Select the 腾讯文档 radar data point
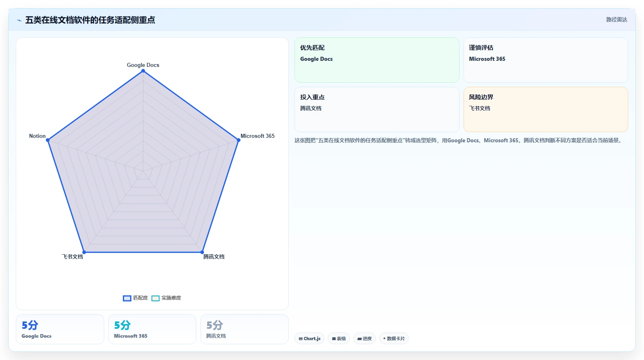The width and height of the screenshot is (644, 360). click(x=202, y=252)
